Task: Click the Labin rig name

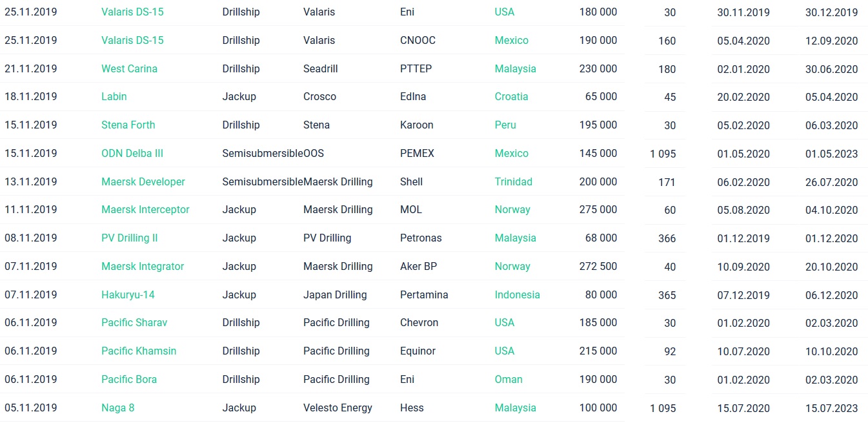Action: 114,96
